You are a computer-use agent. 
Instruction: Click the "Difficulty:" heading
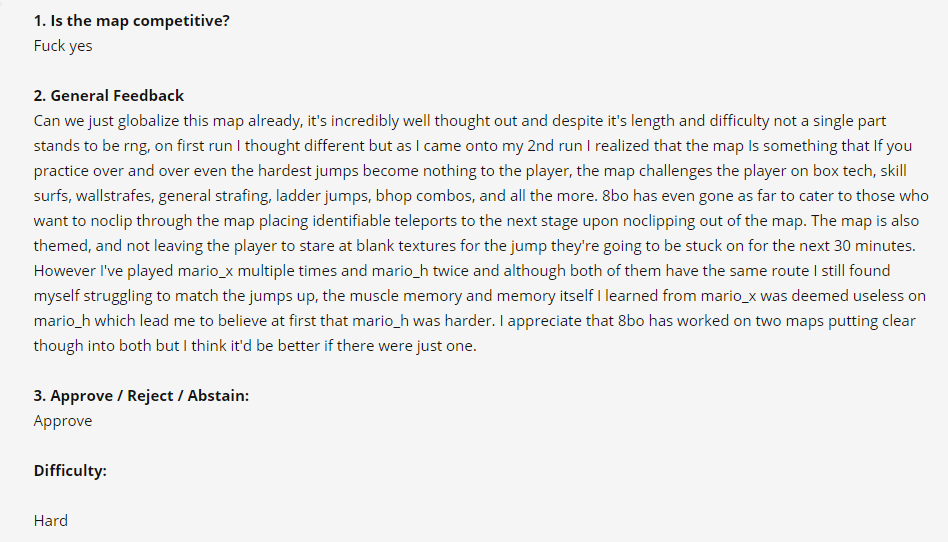click(70, 471)
